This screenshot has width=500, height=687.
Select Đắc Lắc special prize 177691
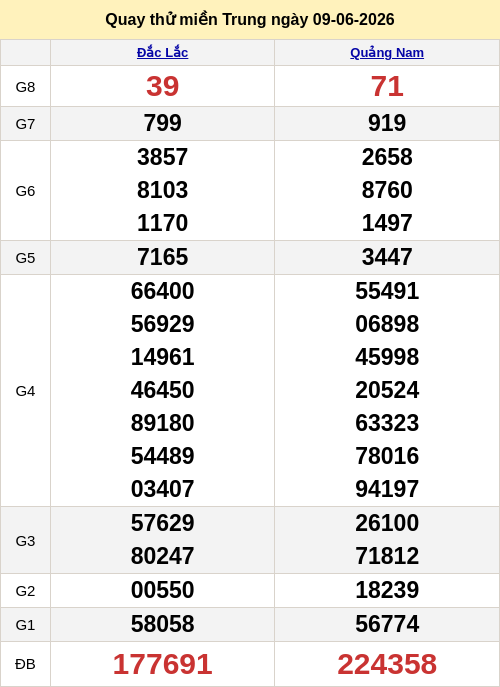[x=162, y=664]
